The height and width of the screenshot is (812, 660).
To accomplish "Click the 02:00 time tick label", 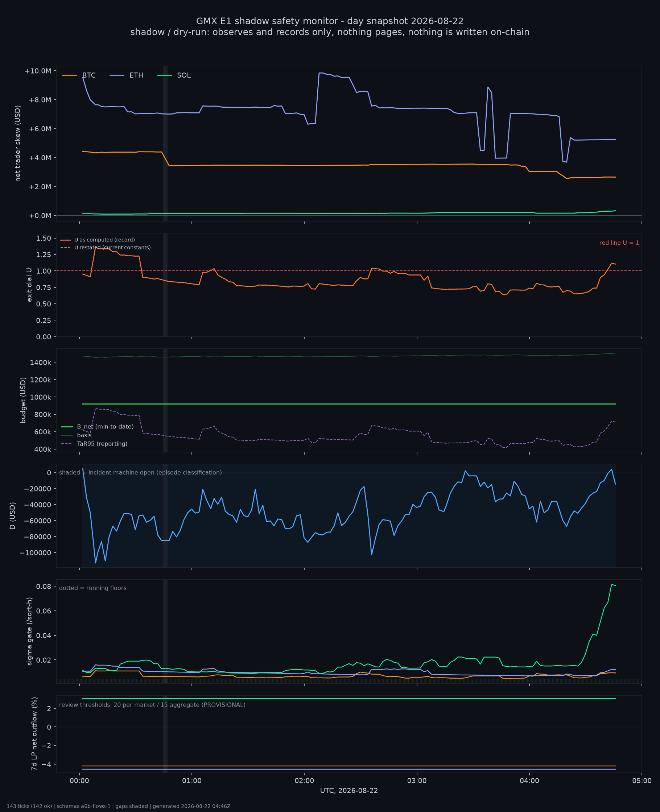I will point(304,781).
